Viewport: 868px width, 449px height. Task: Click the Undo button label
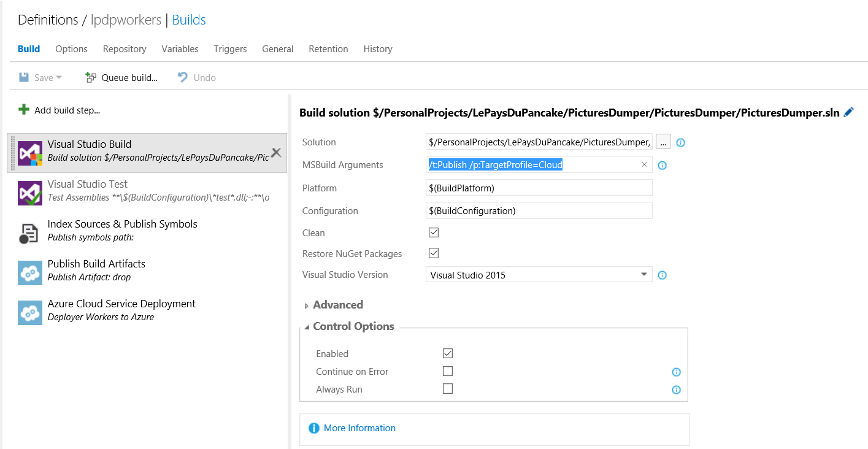tap(204, 78)
